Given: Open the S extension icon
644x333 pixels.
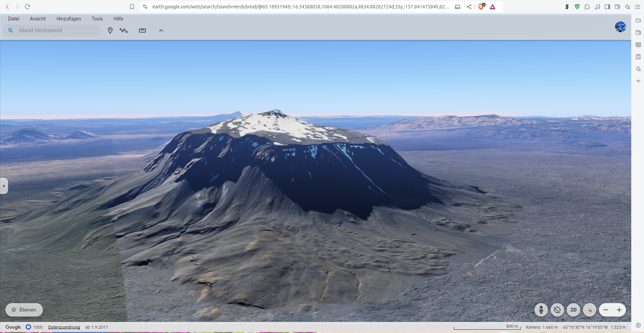Looking at the screenshot, I should coord(567,7).
